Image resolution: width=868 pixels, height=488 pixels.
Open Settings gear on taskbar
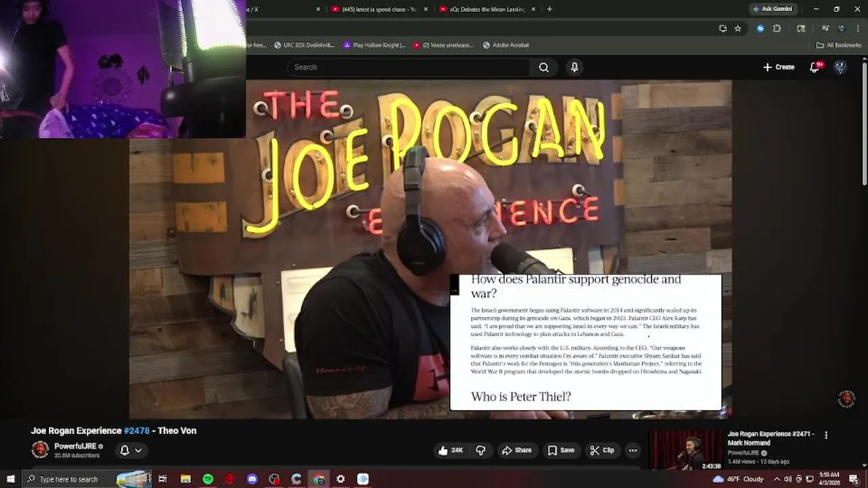pos(340,479)
